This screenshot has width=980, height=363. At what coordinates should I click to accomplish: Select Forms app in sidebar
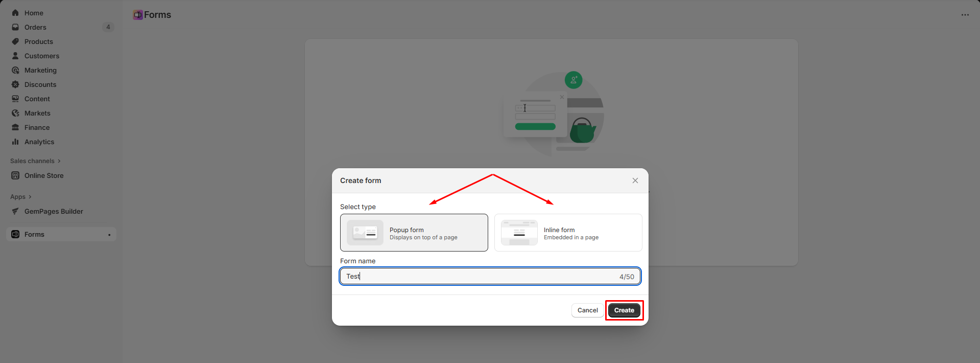pyautogui.click(x=61, y=234)
